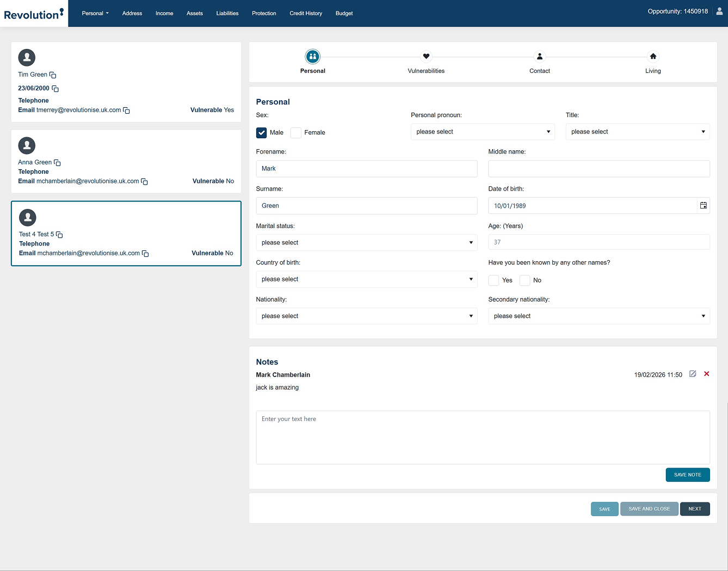Select Yes for known by other names
The image size is (728, 571).
pos(493,280)
